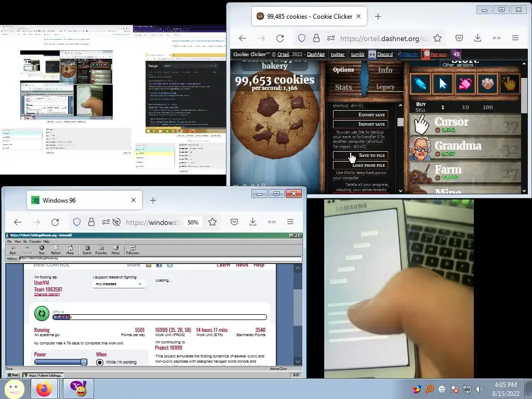
Task: Open the Cookie Clicker browser hamburger menu
Action: click(x=515, y=38)
